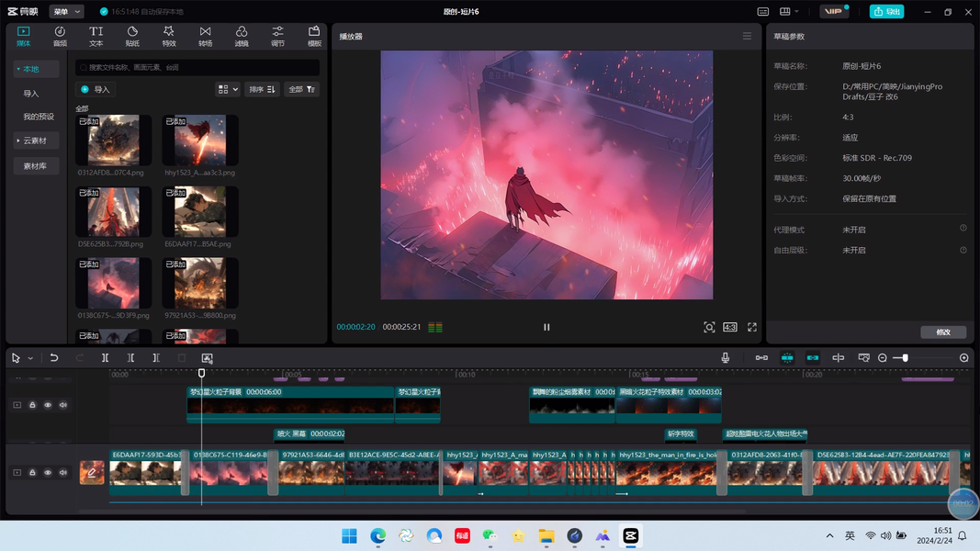Expand the pointer tool mode dropdown
The width and height of the screenshot is (980, 551).
coord(30,358)
